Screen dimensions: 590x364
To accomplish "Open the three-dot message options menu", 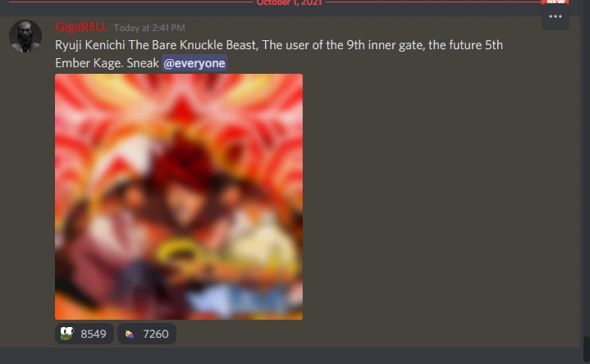I will pyautogui.click(x=555, y=16).
